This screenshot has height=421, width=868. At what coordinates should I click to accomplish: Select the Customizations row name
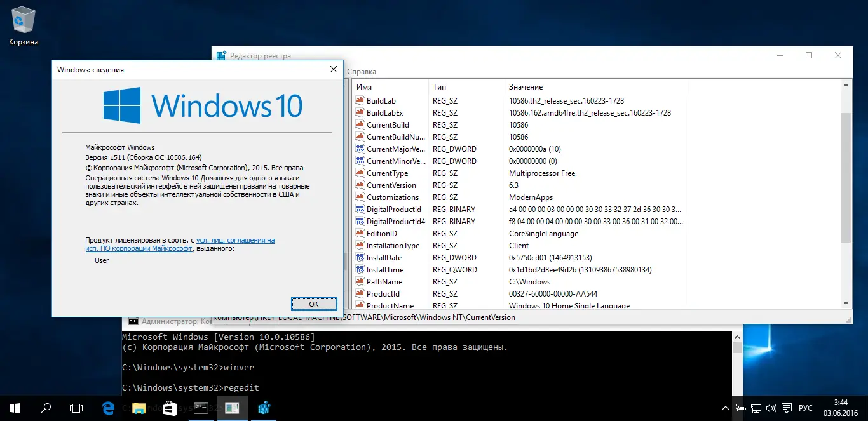[x=393, y=197]
